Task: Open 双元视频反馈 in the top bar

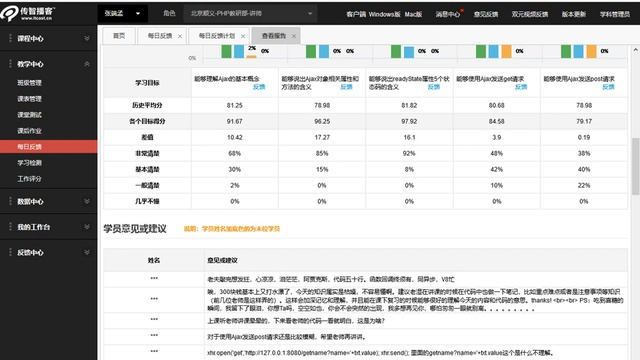Action: (530, 14)
